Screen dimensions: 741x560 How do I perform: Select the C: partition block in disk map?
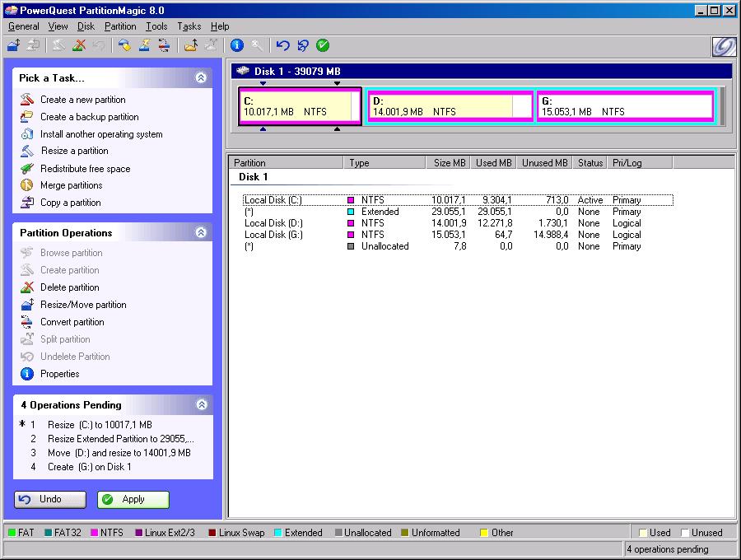(300, 106)
